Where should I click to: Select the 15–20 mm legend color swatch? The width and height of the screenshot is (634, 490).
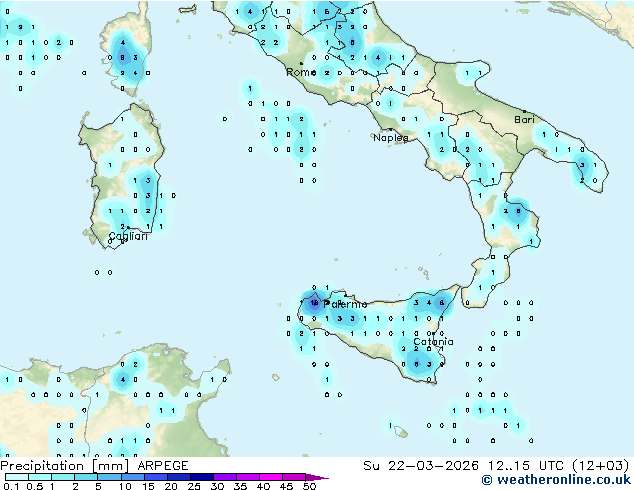click(x=155, y=477)
